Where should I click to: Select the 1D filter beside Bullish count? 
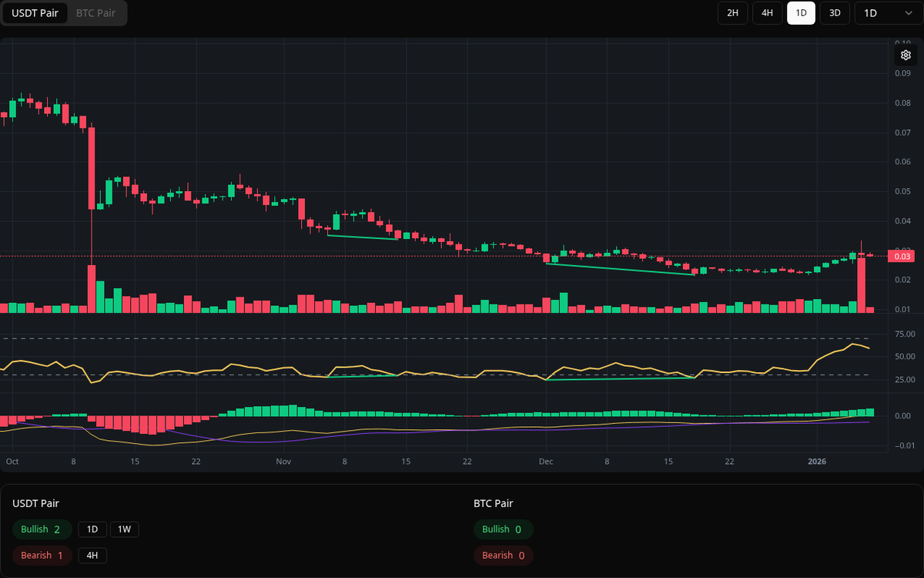pyautogui.click(x=92, y=529)
